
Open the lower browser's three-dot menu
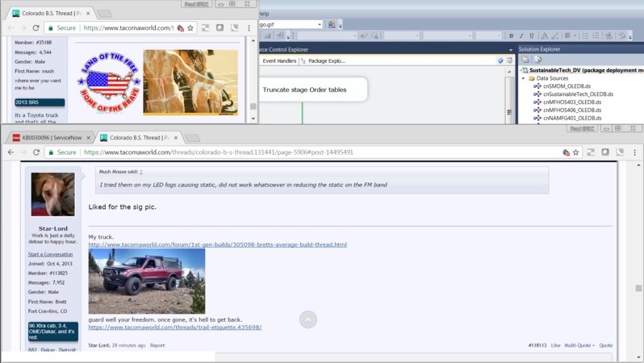coord(634,152)
